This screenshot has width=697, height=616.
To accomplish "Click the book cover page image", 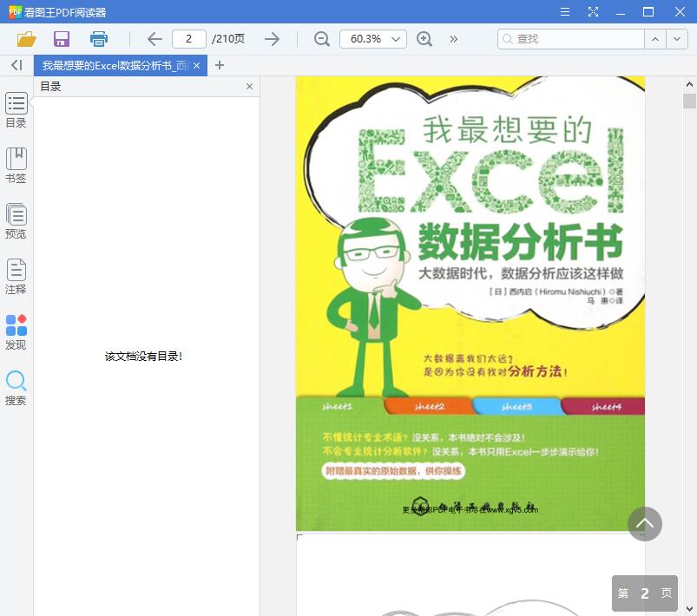I will coord(470,304).
